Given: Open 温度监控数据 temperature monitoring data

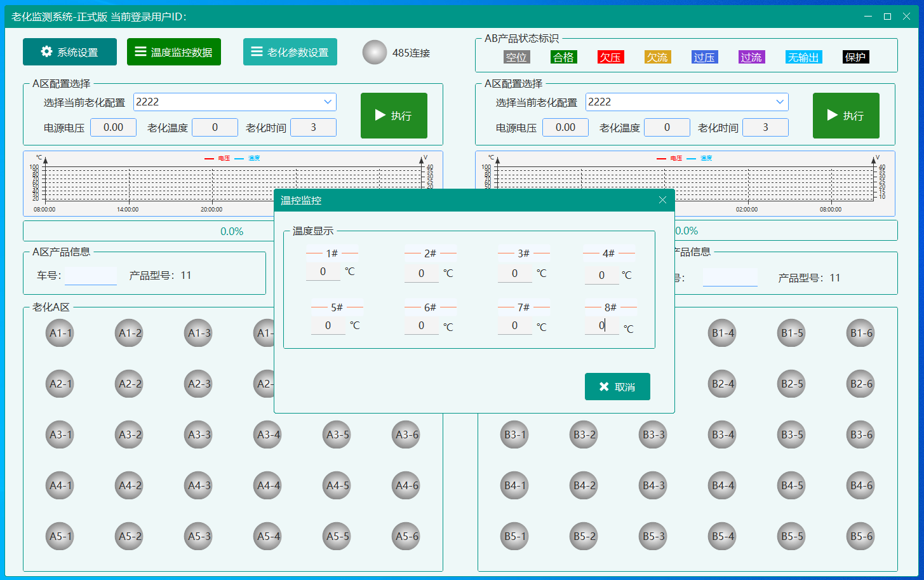Looking at the screenshot, I should click(174, 52).
